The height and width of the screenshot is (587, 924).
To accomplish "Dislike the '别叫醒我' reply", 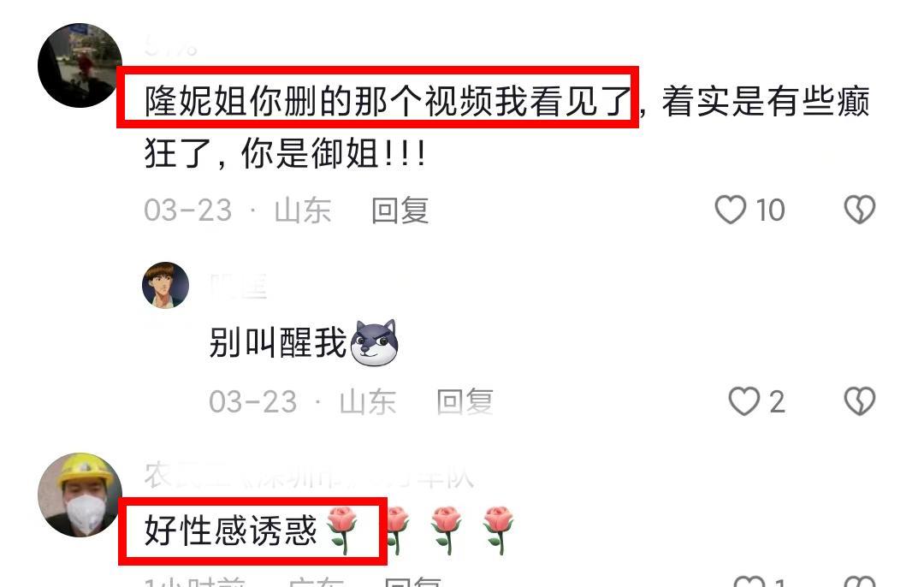I will tap(860, 401).
